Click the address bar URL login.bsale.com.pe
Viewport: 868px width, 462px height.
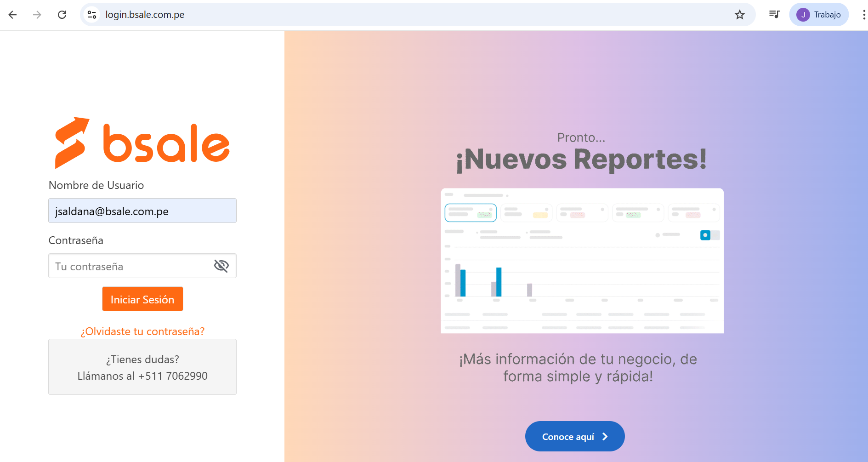point(145,15)
